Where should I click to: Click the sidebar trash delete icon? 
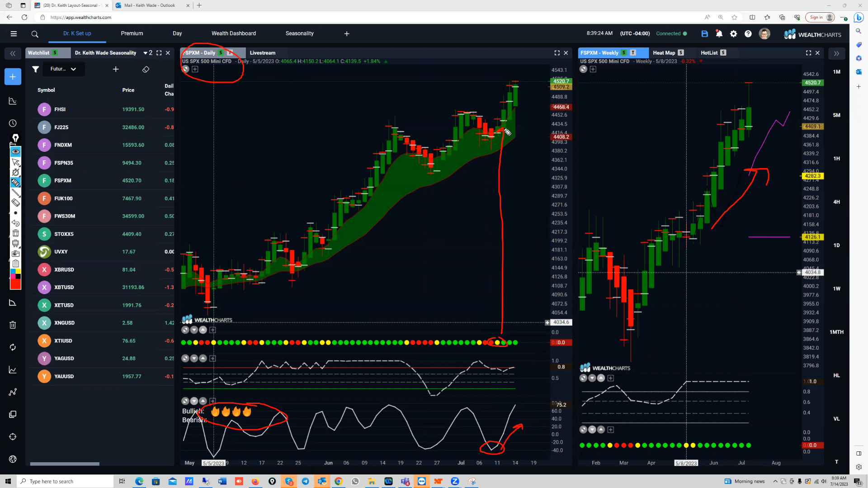click(x=13, y=325)
